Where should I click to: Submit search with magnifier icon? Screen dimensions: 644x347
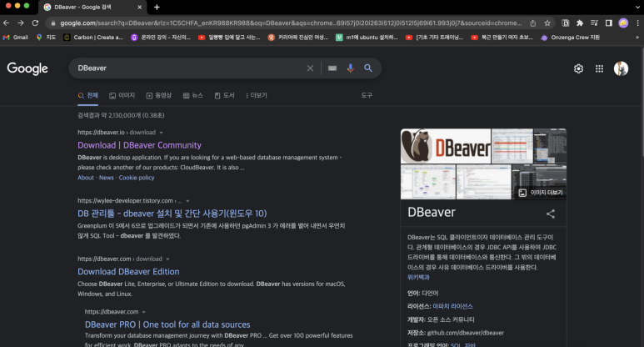pyautogui.click(x=368, y=68)
